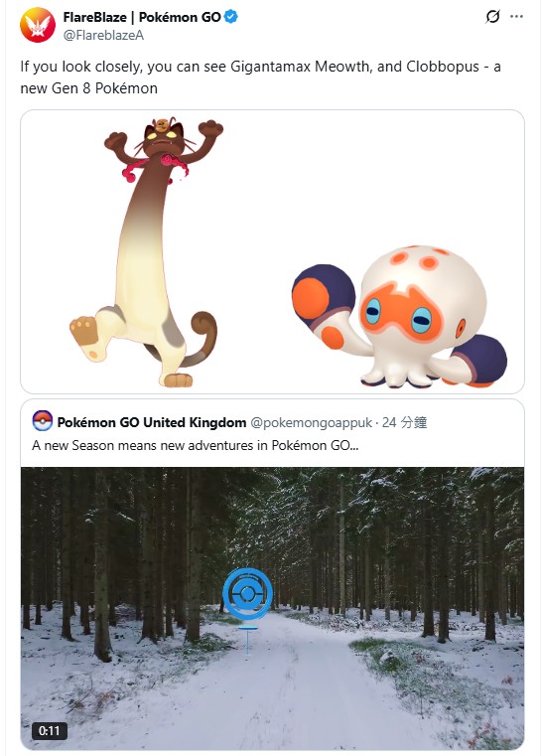
Task: Open the three-dot more options menu
Action: tap(516, 17)
